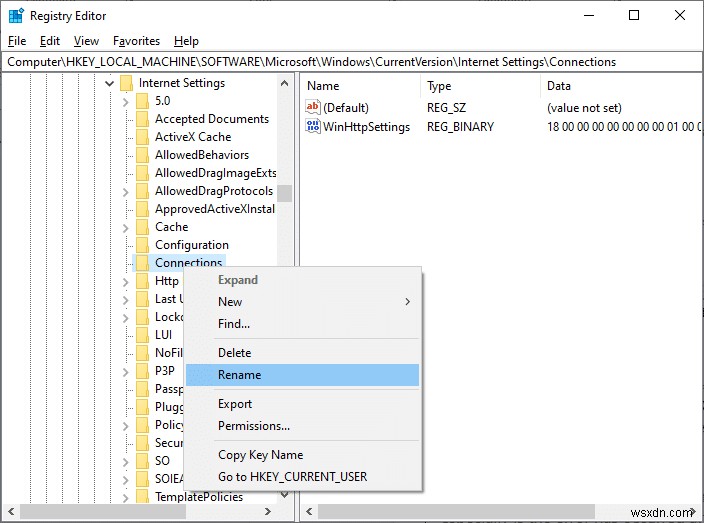
Task: Choose Export in the context menu
Action: [x=302, y=404]
